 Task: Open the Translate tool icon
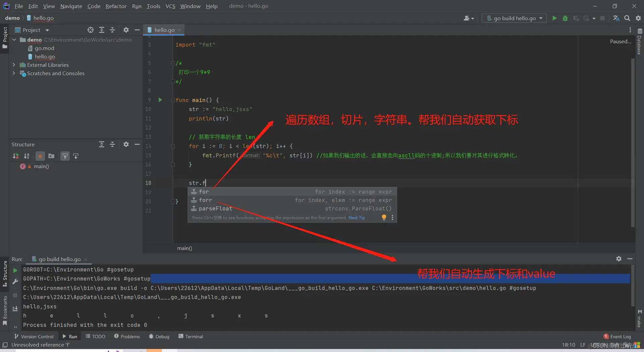click(x=616, y=18)
